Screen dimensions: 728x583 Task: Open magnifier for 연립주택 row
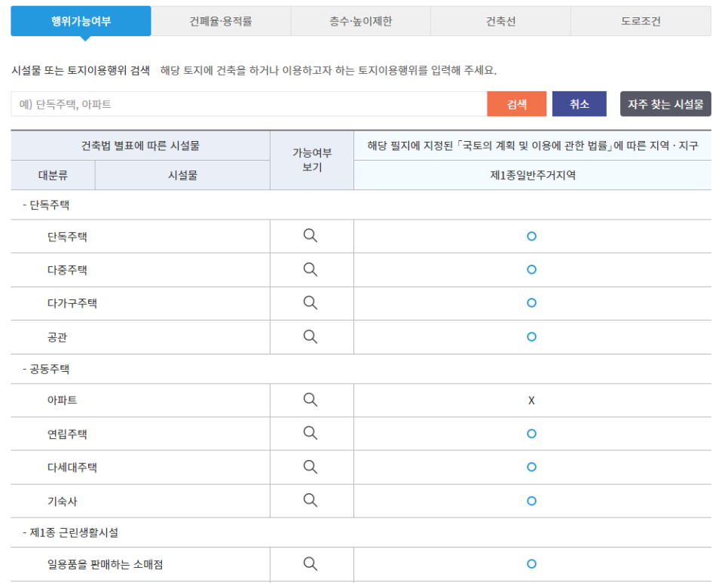click(310, 433)
